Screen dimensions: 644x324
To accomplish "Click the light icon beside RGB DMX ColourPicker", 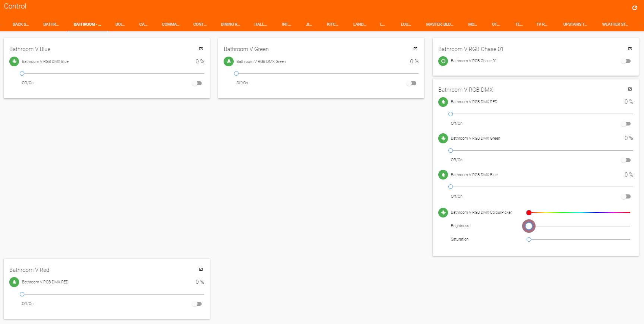I will point(443,212).
